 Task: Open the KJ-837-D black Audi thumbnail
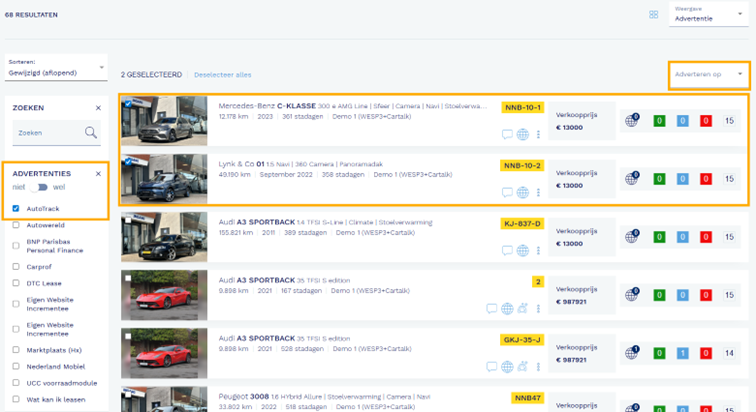164,237
